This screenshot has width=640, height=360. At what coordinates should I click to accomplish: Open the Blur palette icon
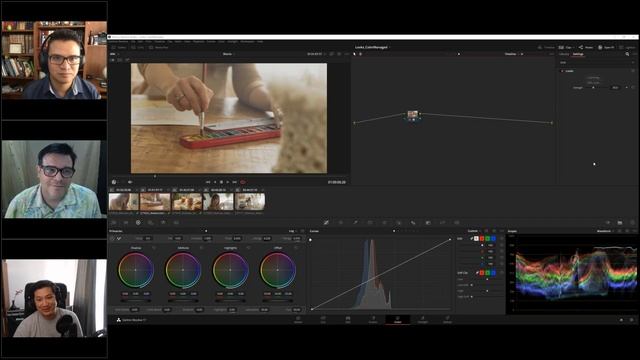[413, 222]
